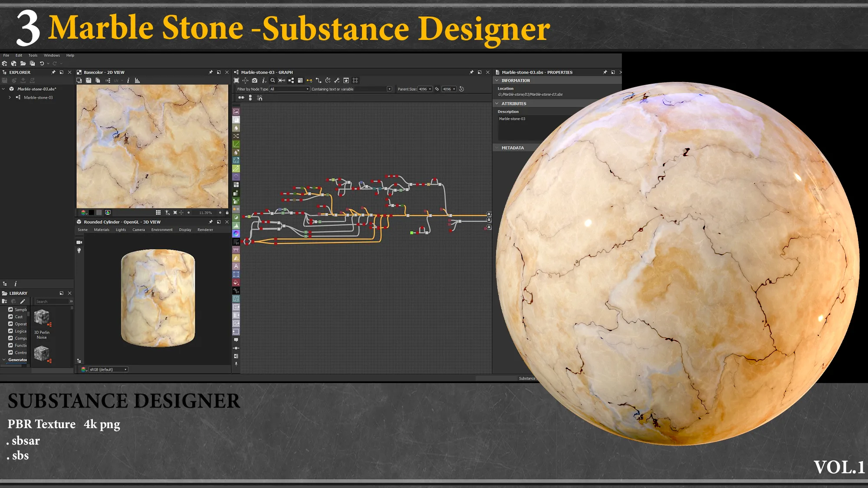Click the Undo button in the main toolbar
The image size is (868, 488).
(x=42, y=63)
